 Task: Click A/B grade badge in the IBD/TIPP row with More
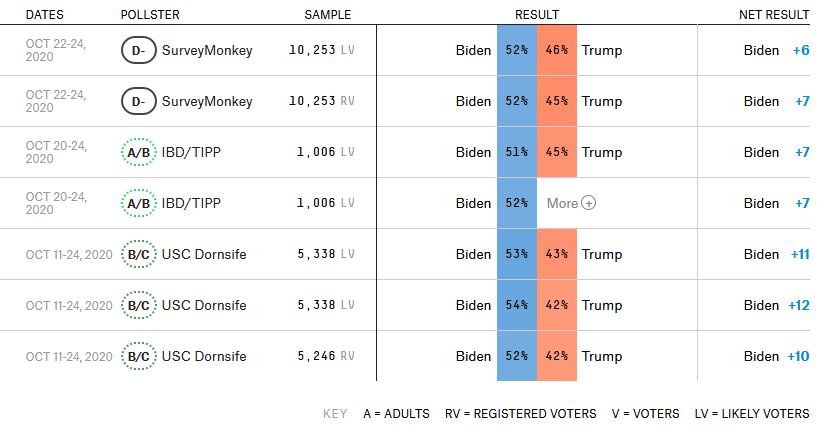(x=139, y=203)
